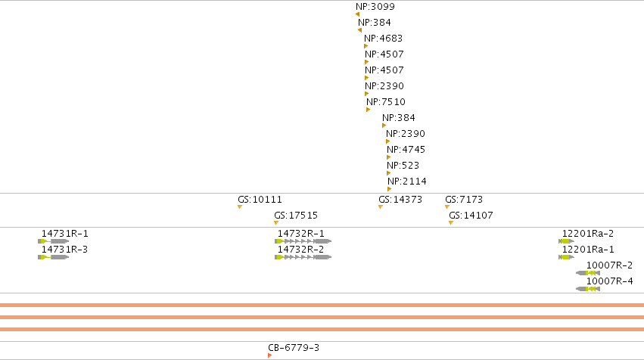Select NP:2390 label directly above NP:4745
The height and width of the screenshot is (360, 644).
406,133
